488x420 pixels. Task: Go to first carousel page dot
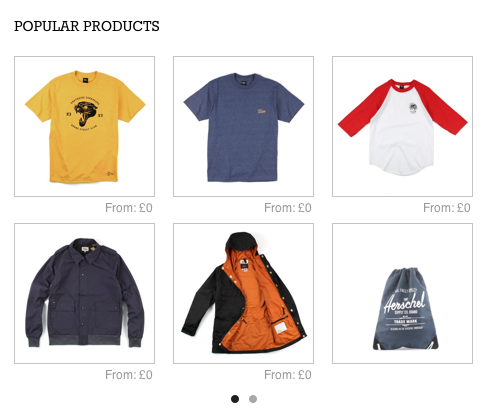(235, 399)
